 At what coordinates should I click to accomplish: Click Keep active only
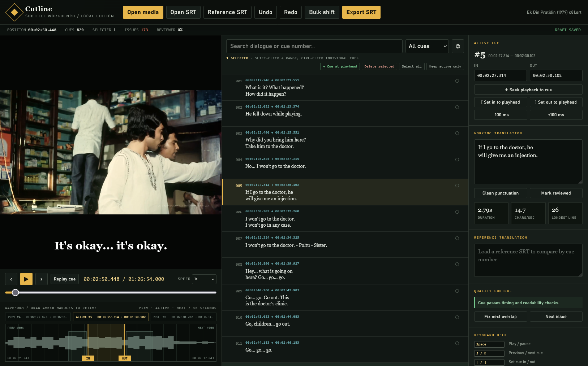tap(445, 66)
